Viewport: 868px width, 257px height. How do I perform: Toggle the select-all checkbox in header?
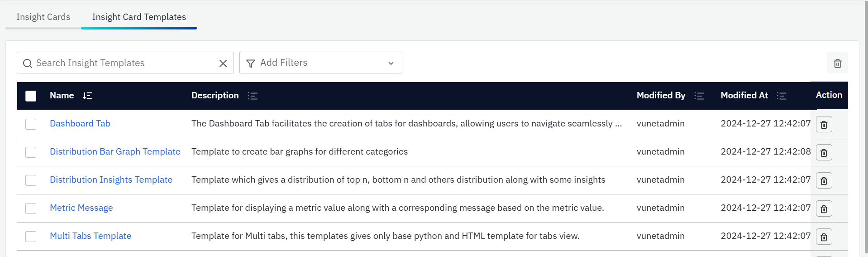pos(31,96)
